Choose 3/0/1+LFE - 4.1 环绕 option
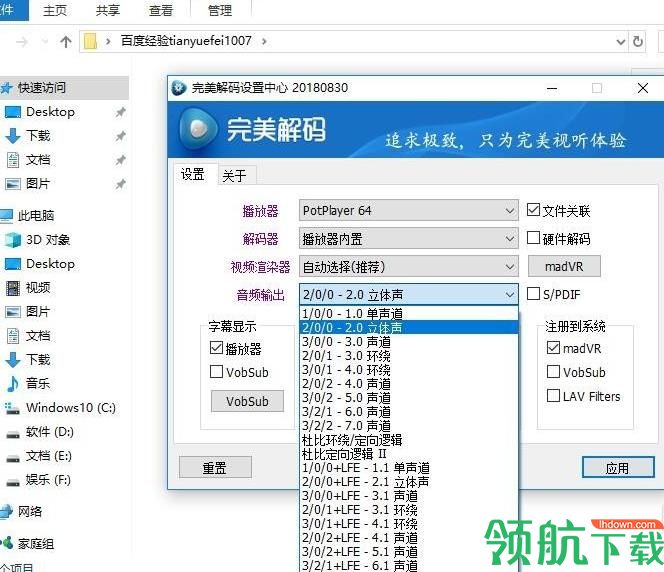Screen dimensions: 664x572 pyautogui.click(x=409, y=523)
